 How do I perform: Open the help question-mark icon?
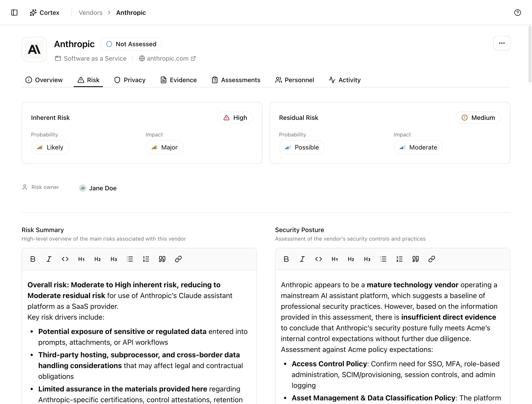(x=517, y=13)
